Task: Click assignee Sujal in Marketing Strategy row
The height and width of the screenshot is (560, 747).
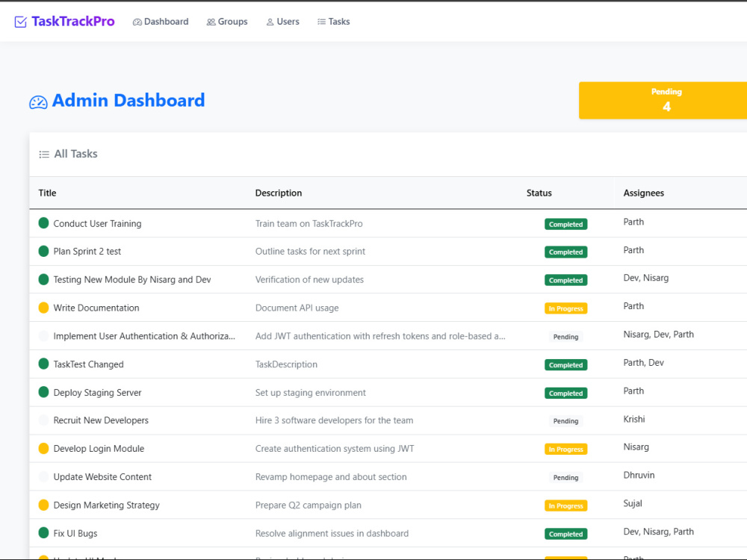Action: [x=633, y=503]
